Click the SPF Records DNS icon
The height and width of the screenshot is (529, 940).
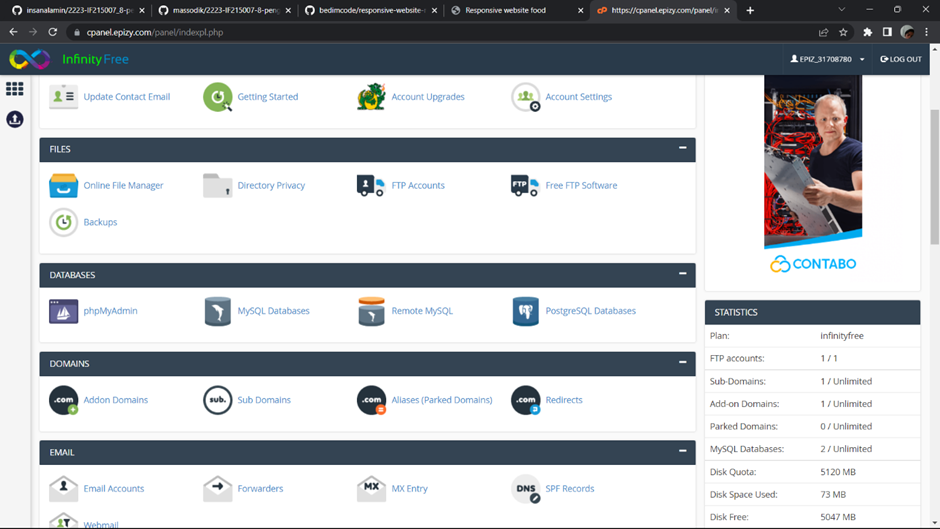525,488
